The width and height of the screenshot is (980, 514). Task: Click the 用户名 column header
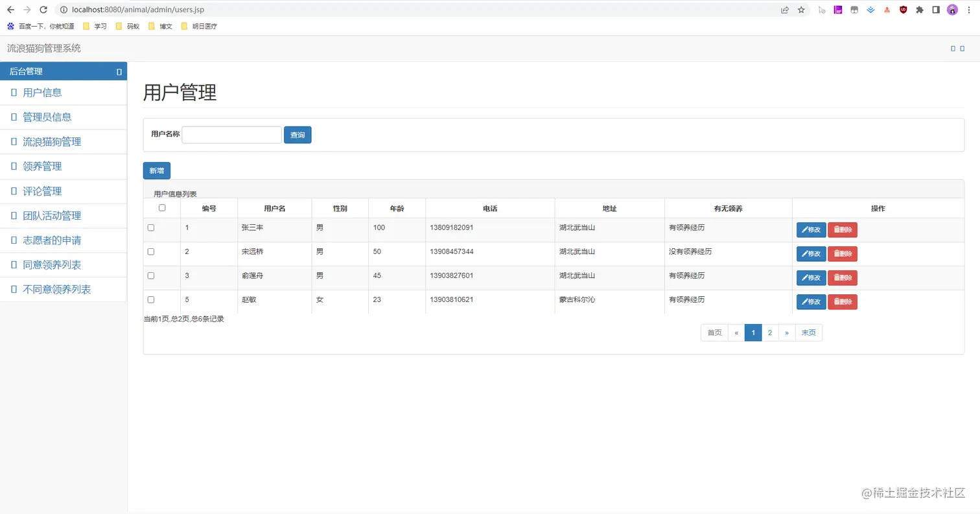[x=275, y=209]
